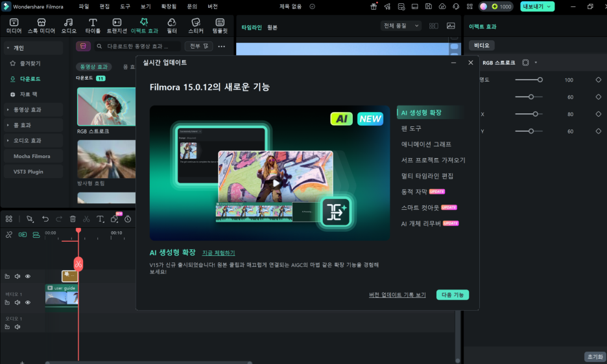Image resolution: width=607 pixels, height=364 pixels.
Task: Adjust the slider with value 100
Action: point(529,80)
